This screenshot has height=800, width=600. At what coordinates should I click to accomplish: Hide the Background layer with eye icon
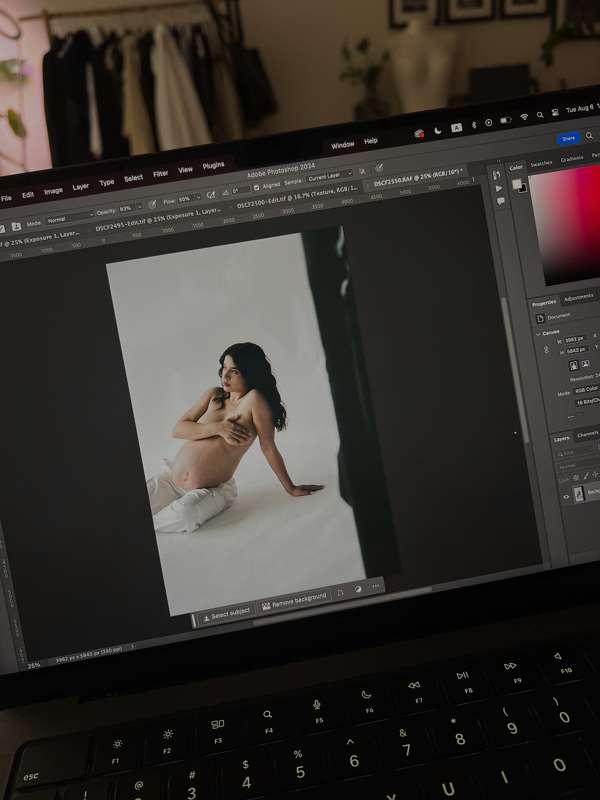point(566,496)
